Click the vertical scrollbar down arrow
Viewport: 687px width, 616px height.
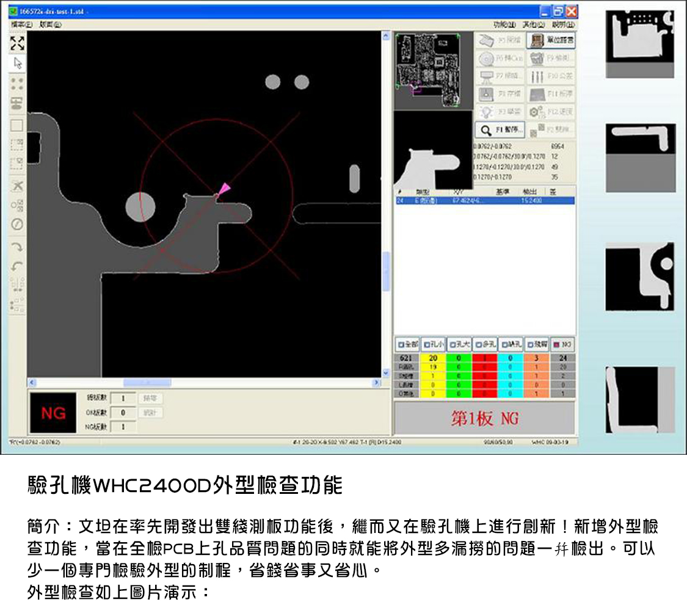click(x=385, y=372)
